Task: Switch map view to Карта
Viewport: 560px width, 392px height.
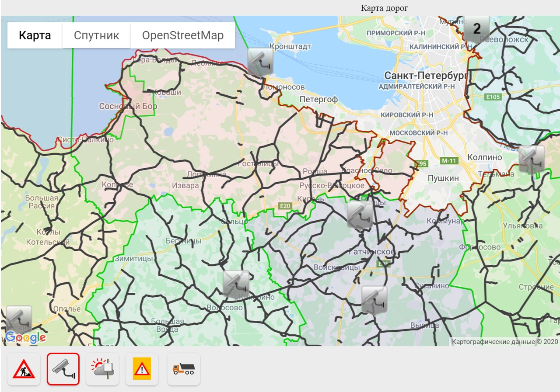Action: pos(35,35)
